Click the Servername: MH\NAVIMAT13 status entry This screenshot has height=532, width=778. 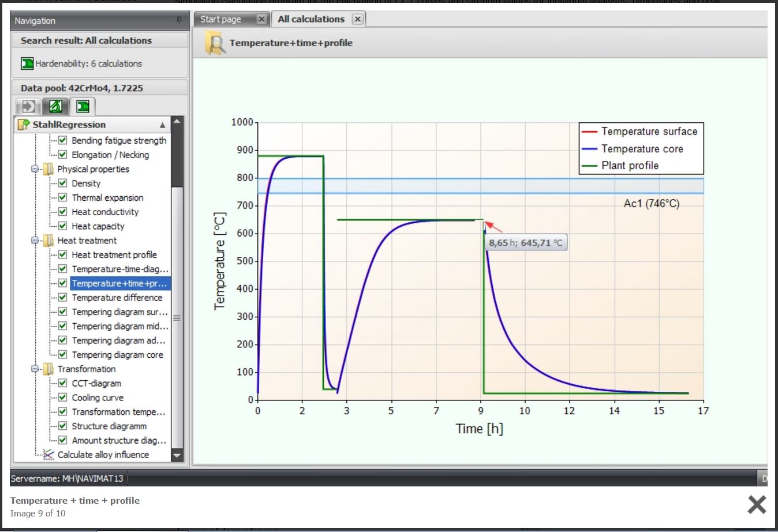coord(67,478)
